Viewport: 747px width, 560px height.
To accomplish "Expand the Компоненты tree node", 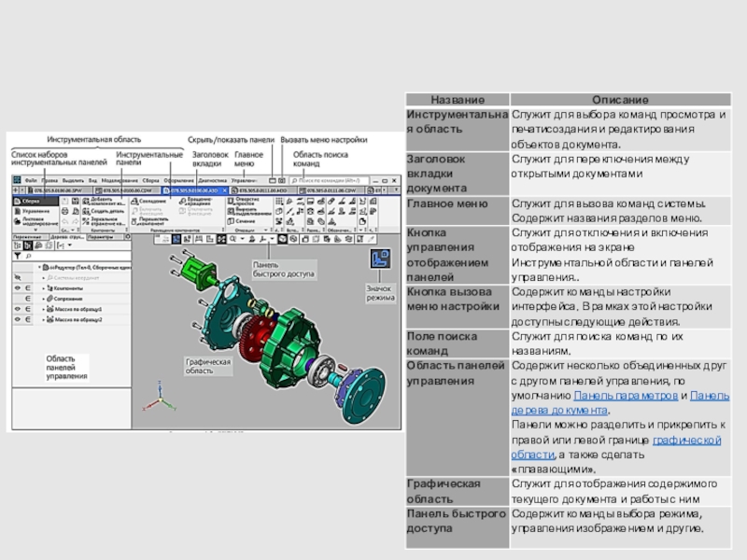I will click(43, 288).
